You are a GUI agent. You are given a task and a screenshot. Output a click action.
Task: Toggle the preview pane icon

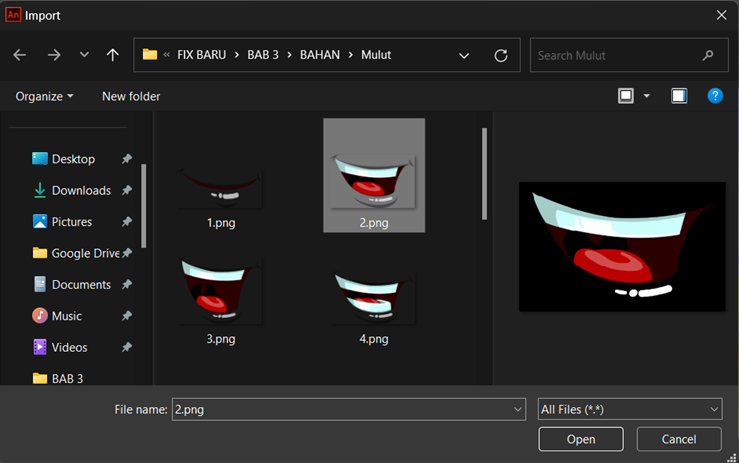pos(679,96)
